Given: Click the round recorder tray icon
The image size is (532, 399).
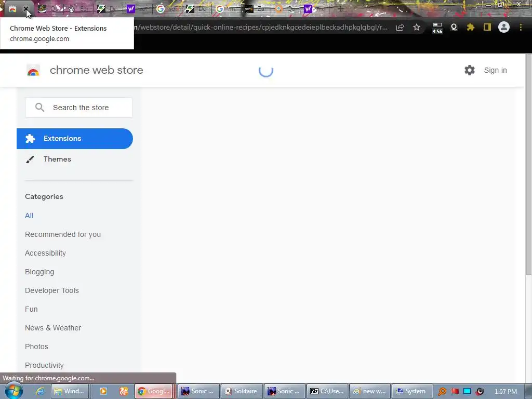Looking at the screenshot, I should coord(480,391).
